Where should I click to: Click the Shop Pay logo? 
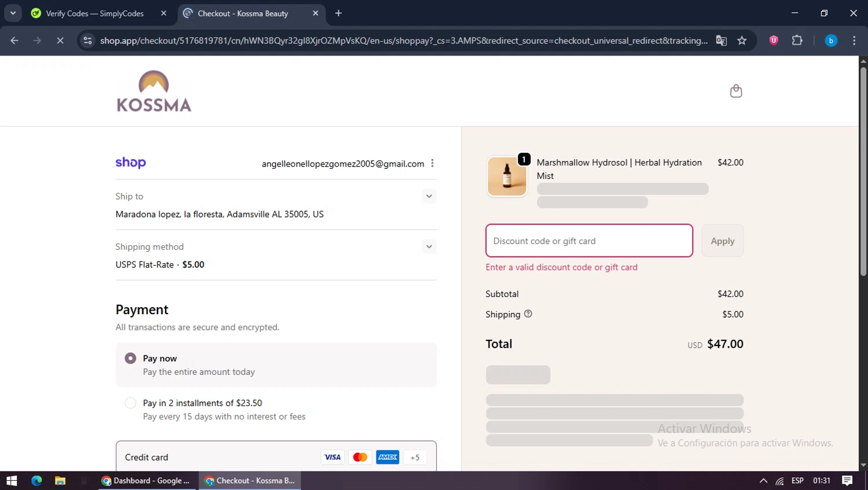pos(131,163)
